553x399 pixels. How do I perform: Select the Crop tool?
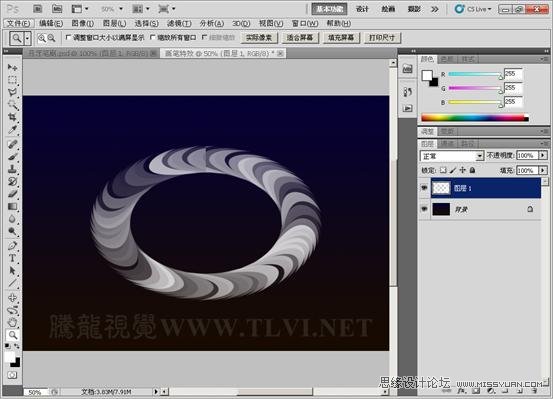[12, 117]
